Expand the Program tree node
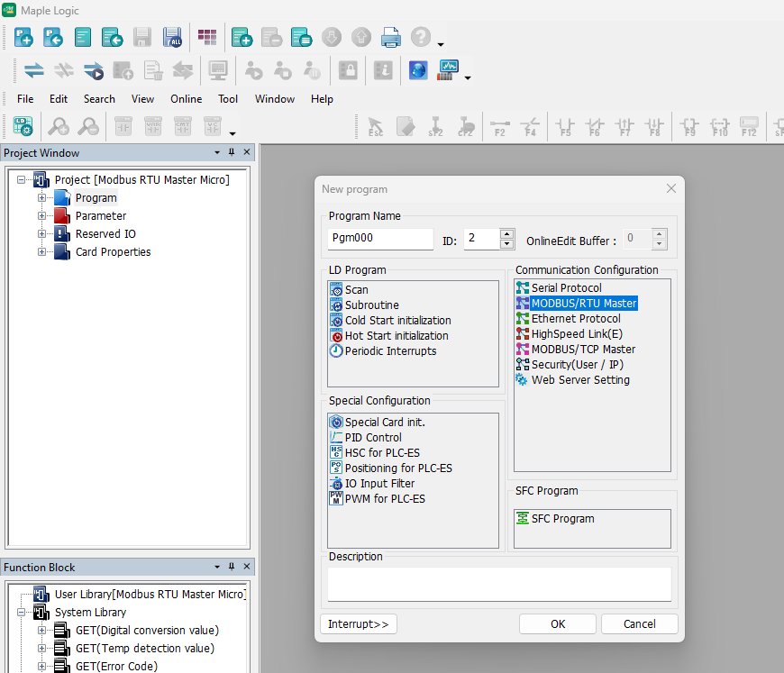Image resolution: width=784 pixels, height=673 pixels. pyautogui.click(x=42, y=198)
